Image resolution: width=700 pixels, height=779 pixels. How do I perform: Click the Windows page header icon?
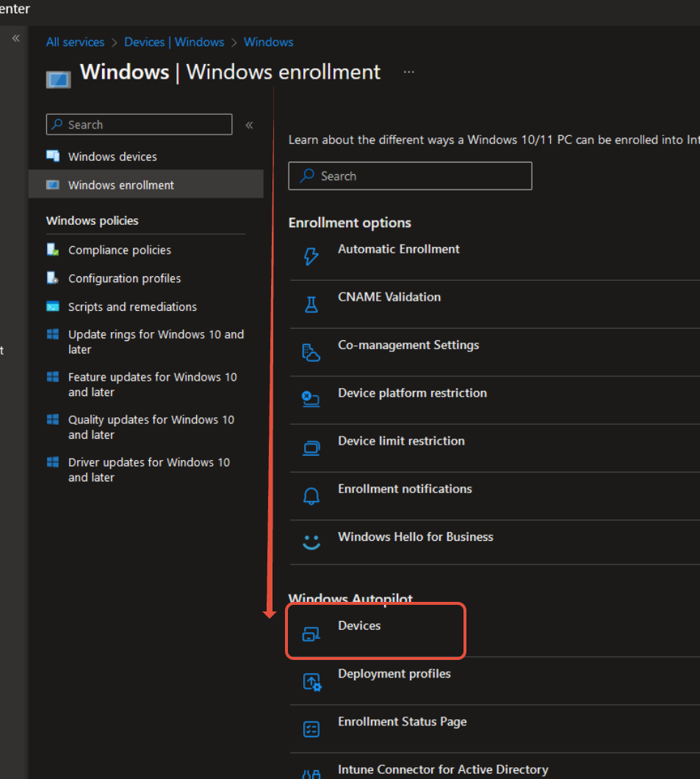click(59, 79)
